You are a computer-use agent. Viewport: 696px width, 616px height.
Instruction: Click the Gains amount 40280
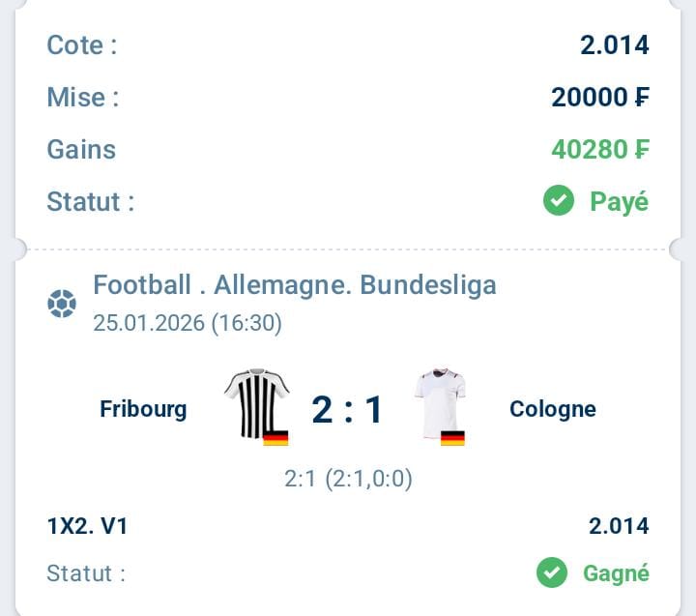pyautogui.click(x=600, y=149)
